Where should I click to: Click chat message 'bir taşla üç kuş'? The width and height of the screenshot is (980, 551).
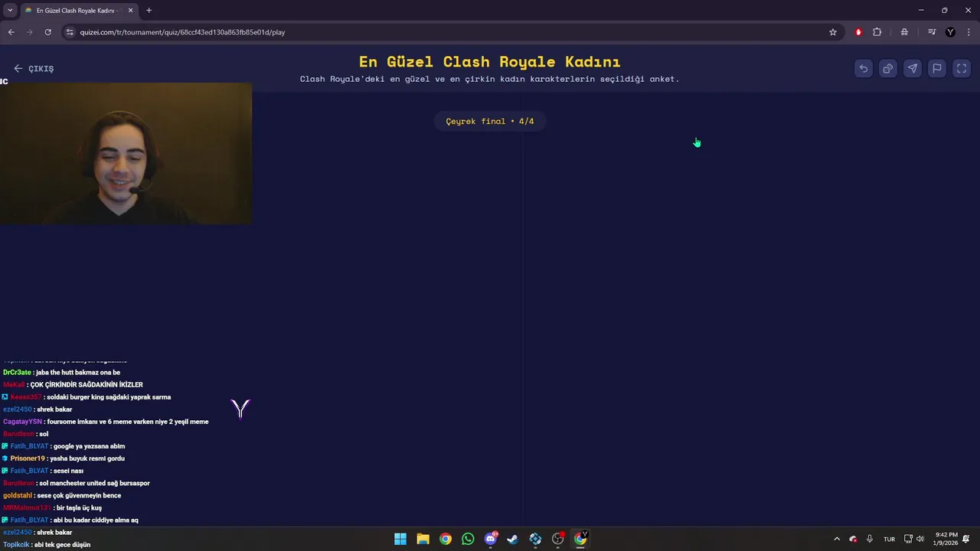pyautogui.click(x=79, y=507)
